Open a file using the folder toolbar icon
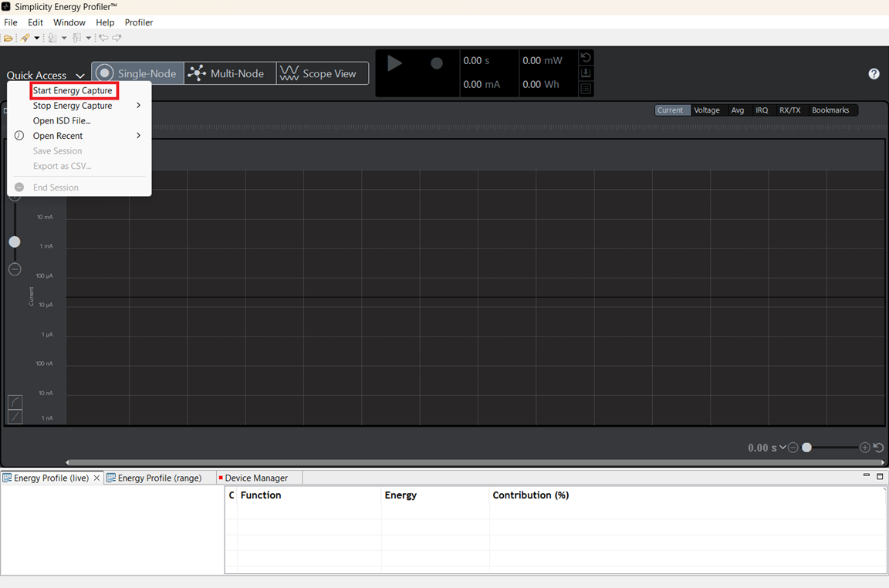The height and width of the screenshot is (588, 889). [8, 37]
